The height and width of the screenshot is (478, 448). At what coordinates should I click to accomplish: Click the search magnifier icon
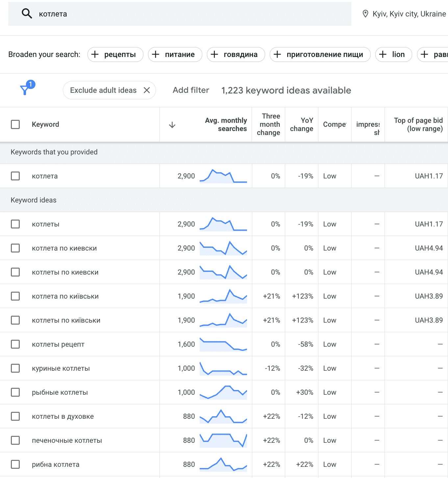coord(27,14)
